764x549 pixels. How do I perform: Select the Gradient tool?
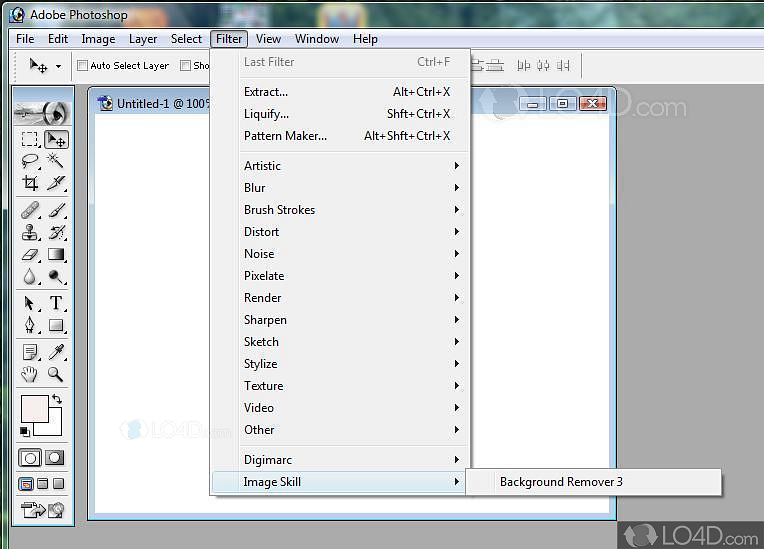point(56,254)
